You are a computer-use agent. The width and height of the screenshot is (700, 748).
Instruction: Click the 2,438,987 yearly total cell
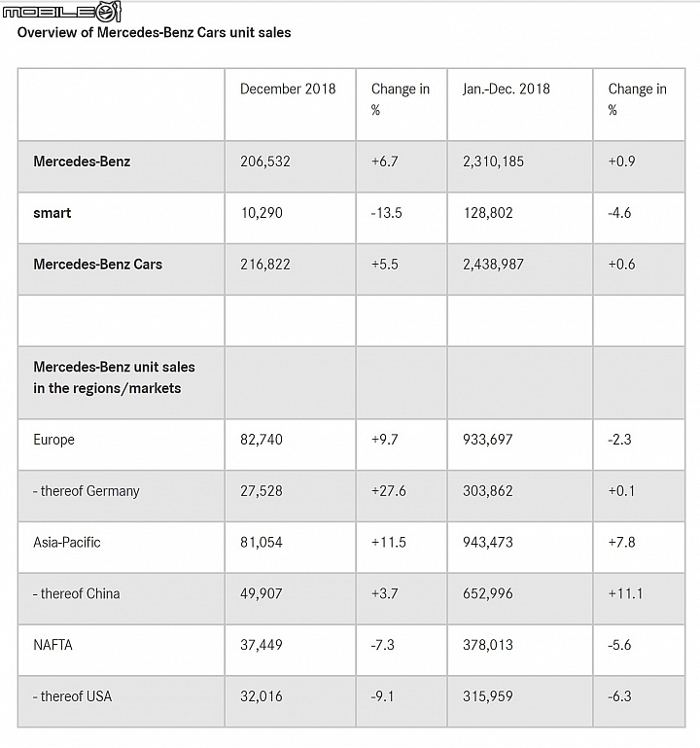coord(493,265)
